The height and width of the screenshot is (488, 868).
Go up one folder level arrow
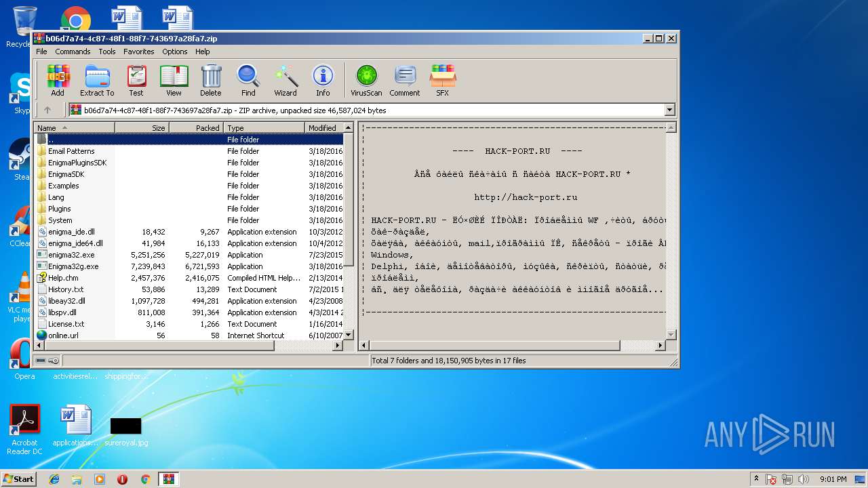click(47, 110)
